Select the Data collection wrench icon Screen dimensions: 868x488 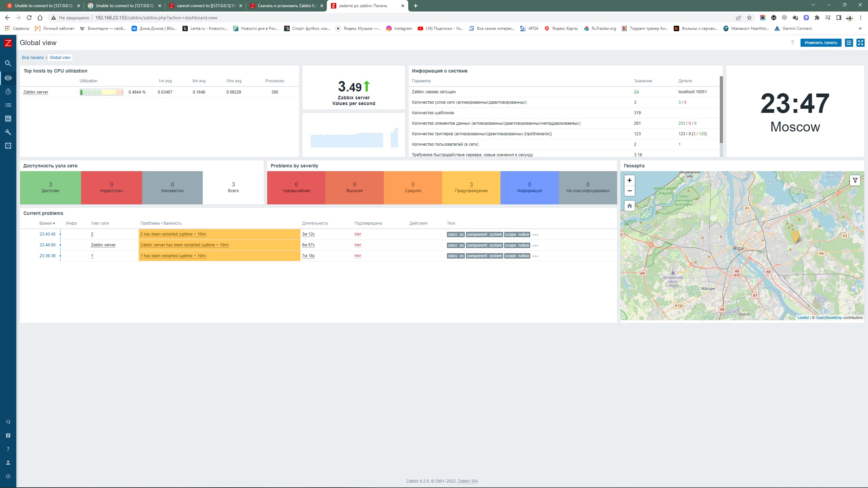click(8, 132)
